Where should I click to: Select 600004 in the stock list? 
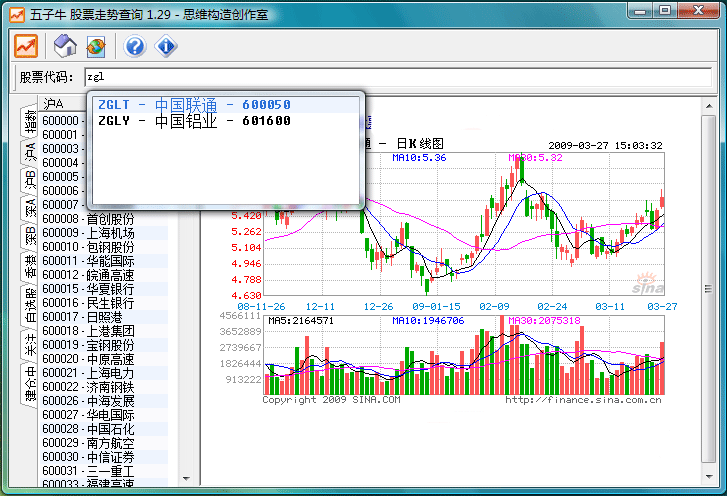pyautogui.click(x=63, y=163)
